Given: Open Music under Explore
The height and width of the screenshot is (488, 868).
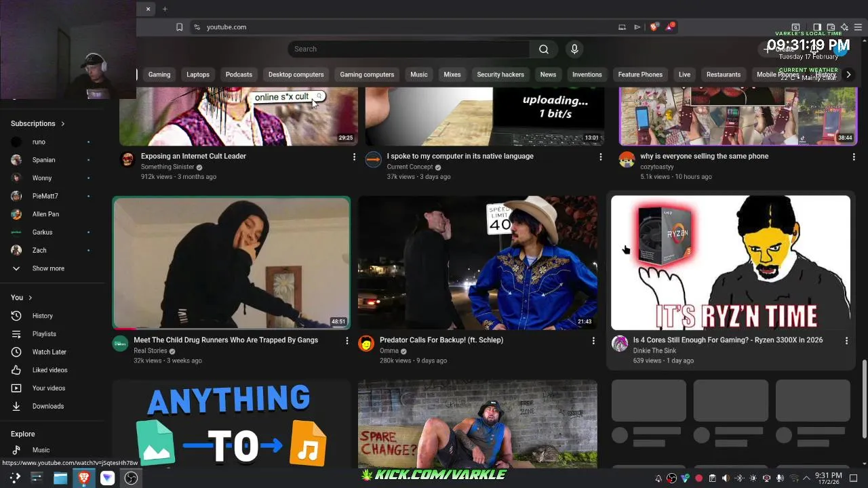Looking at the screenshot, I should point(41,450).
